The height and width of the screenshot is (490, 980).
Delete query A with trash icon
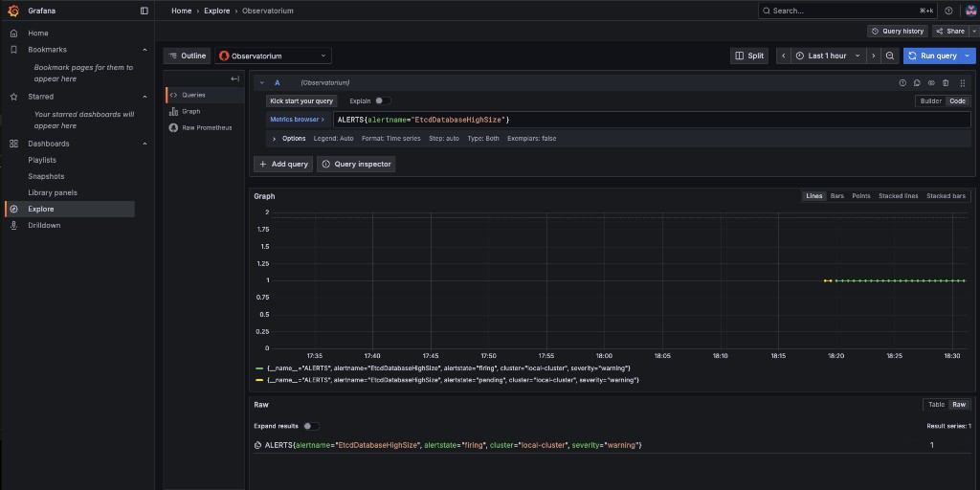[946, 83]
